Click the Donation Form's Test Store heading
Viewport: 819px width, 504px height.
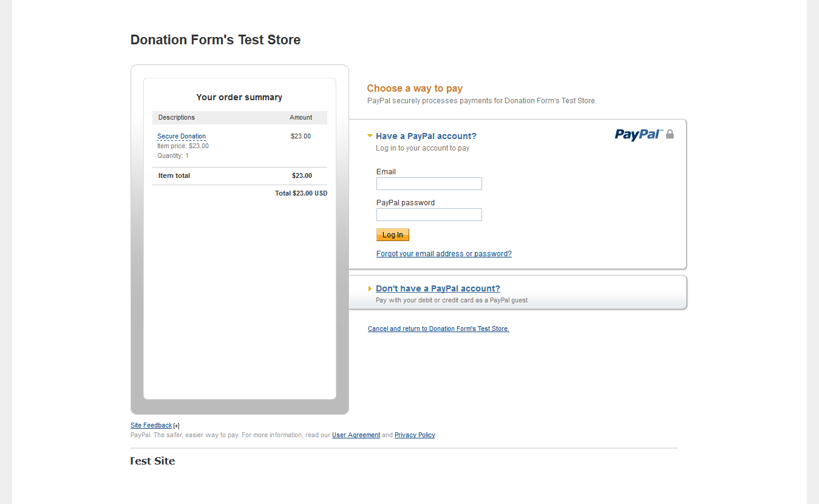(x=215, y=39)
